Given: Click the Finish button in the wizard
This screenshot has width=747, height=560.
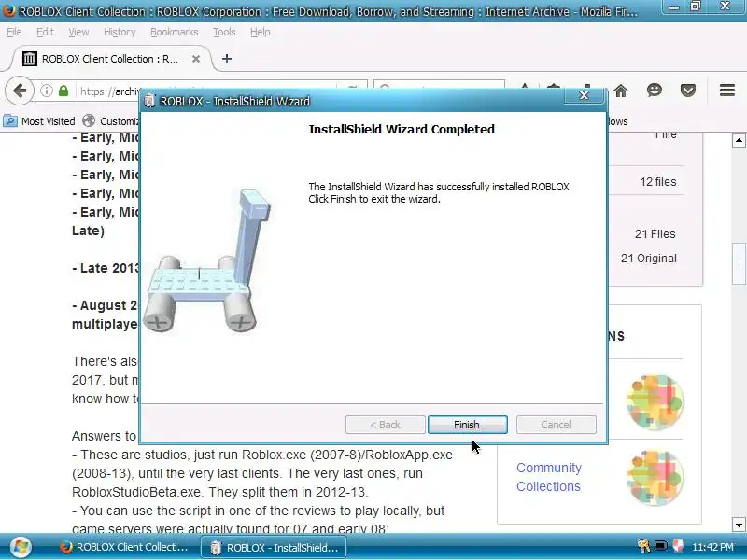Looking at the screenshot, I should click(x=468, y=425).
